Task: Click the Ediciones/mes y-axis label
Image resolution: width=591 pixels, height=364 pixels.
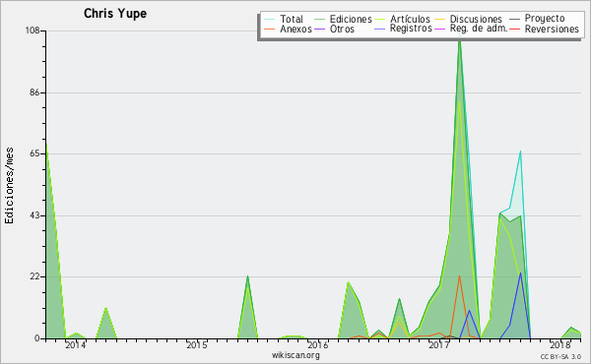Action: point(9,186)
